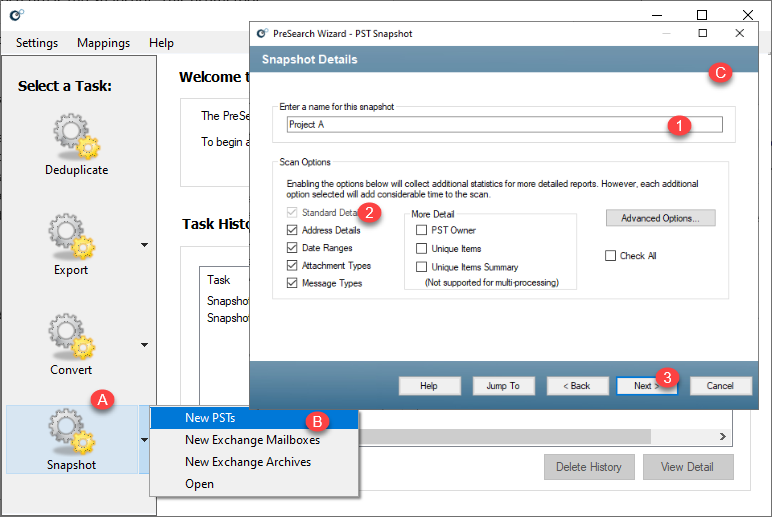
Task: Open the Snapshot dropdown arrow
Action: point(144,440)
